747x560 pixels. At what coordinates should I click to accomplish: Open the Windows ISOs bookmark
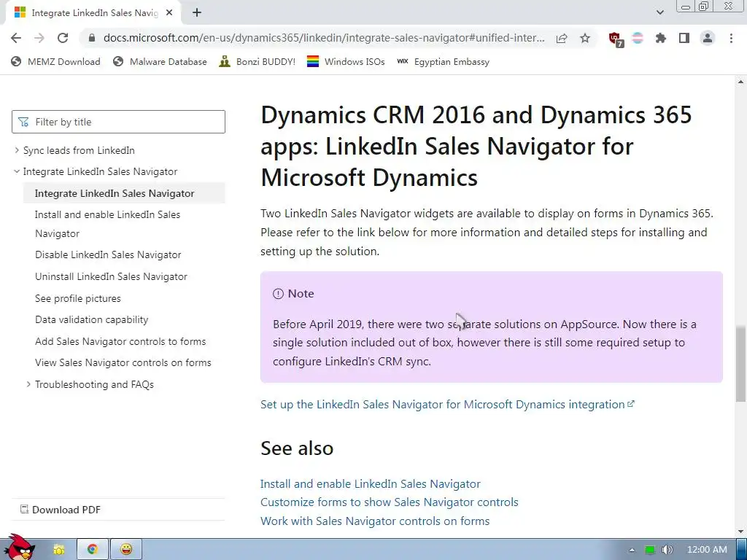346,61
